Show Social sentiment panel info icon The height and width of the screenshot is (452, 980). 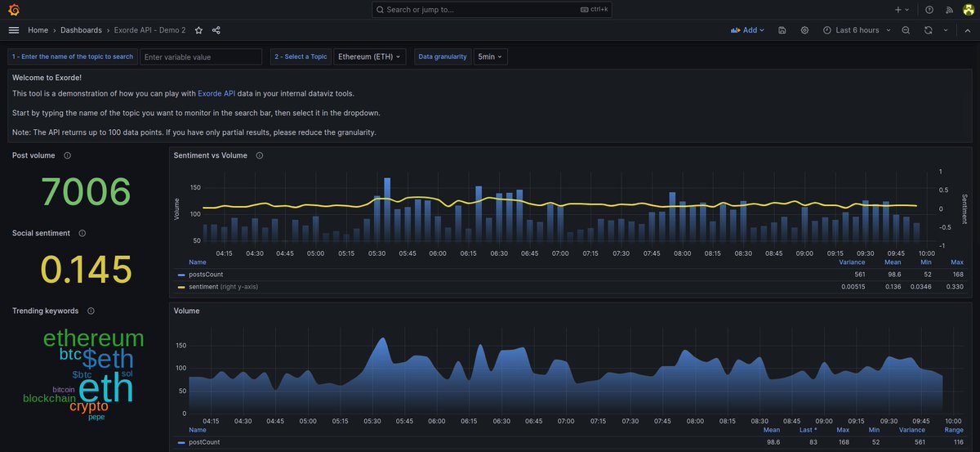click(x=82, y=233)
